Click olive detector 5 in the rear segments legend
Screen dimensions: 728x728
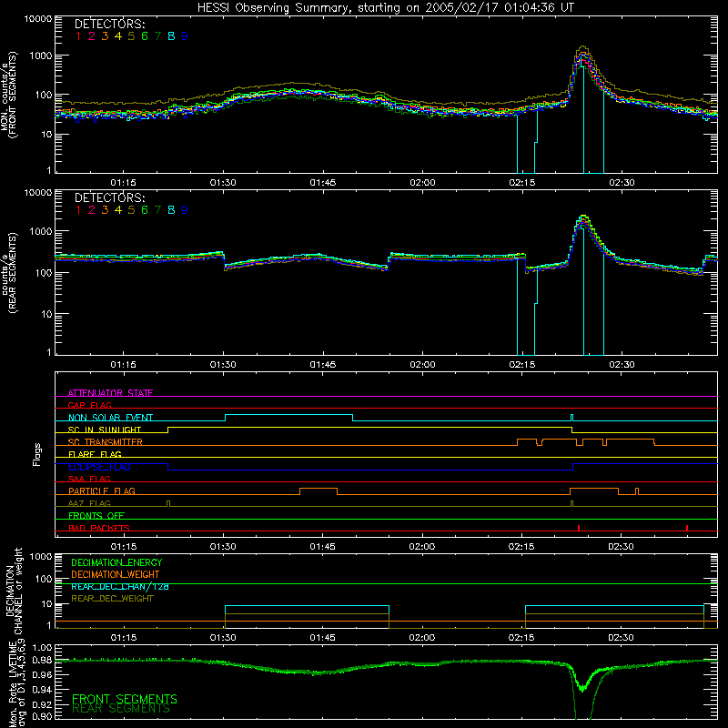(131, 210)
